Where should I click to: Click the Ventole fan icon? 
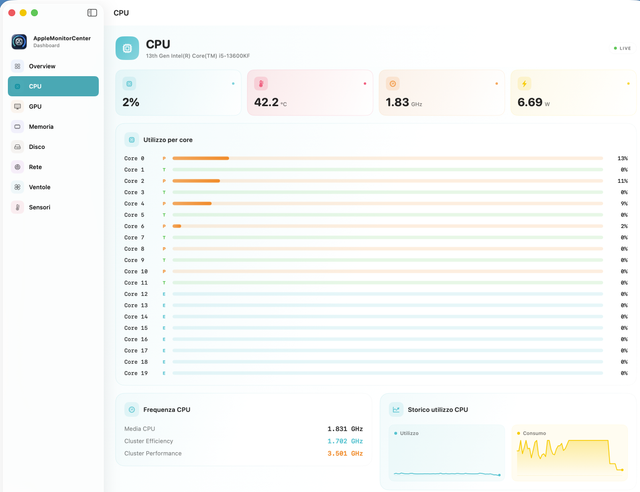point(17,187)
